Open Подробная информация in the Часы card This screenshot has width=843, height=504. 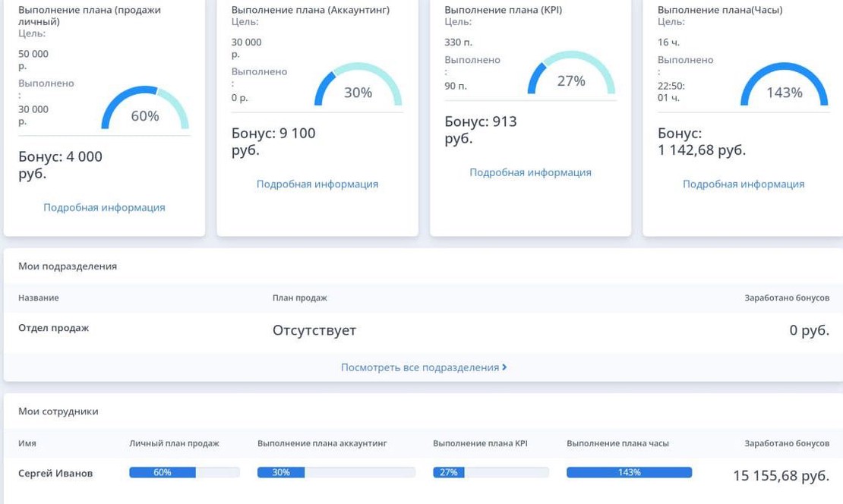pyautogui.click(x=743, y=184)
